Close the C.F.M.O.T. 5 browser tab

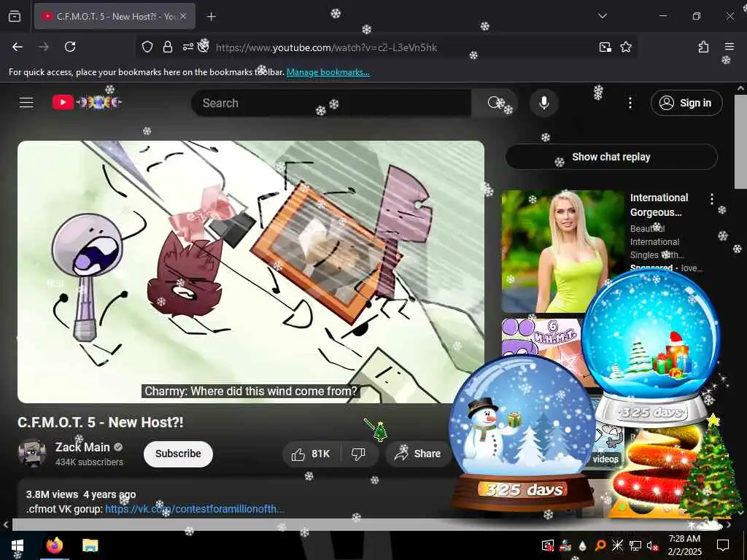(183, 17)
